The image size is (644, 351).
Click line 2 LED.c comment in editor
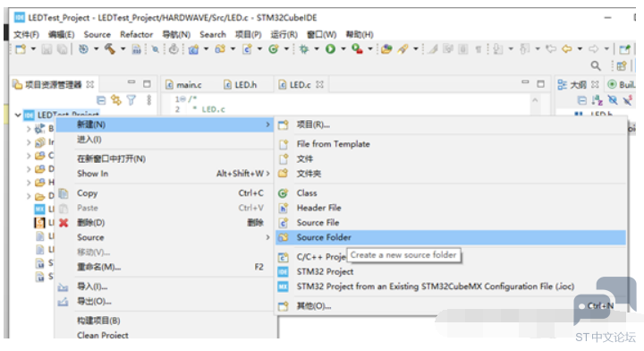tap(208, 109)
